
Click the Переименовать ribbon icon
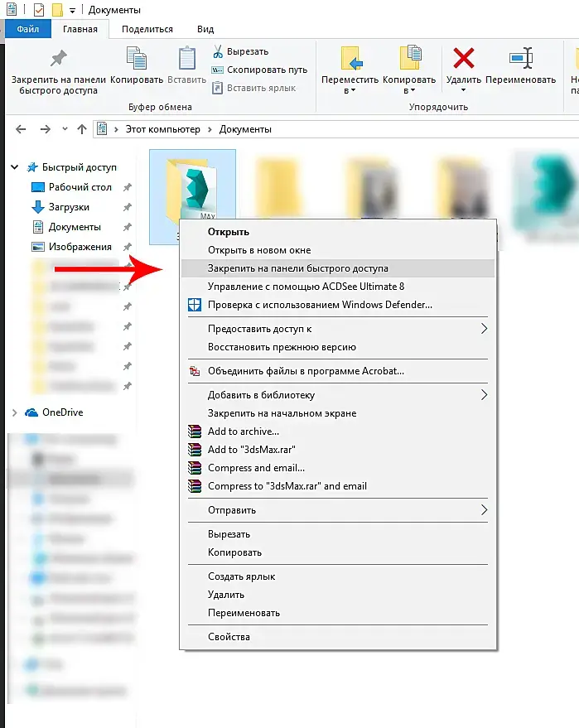tap(520, 59)
